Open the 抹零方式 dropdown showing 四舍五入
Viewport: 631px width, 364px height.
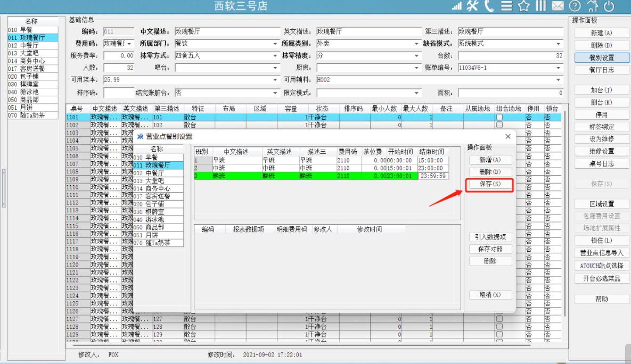(x=275, y=55)
